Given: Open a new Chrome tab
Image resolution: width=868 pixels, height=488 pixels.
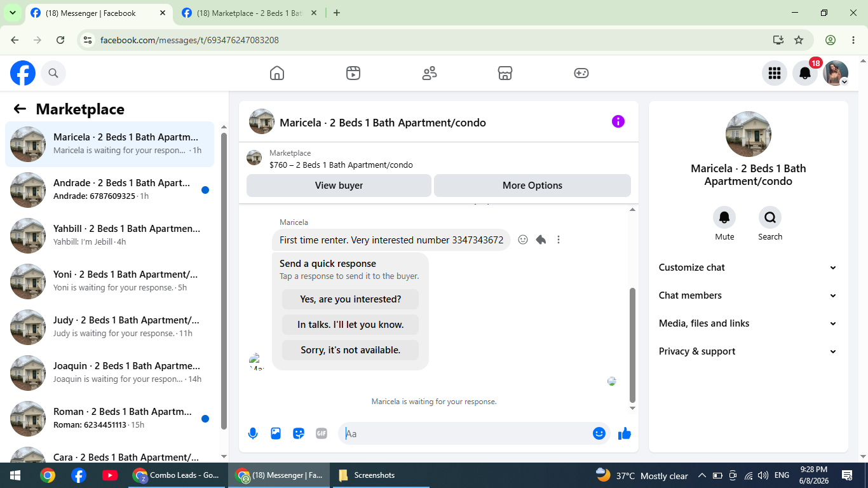Looking at the screenshot, I should (337, 13).
